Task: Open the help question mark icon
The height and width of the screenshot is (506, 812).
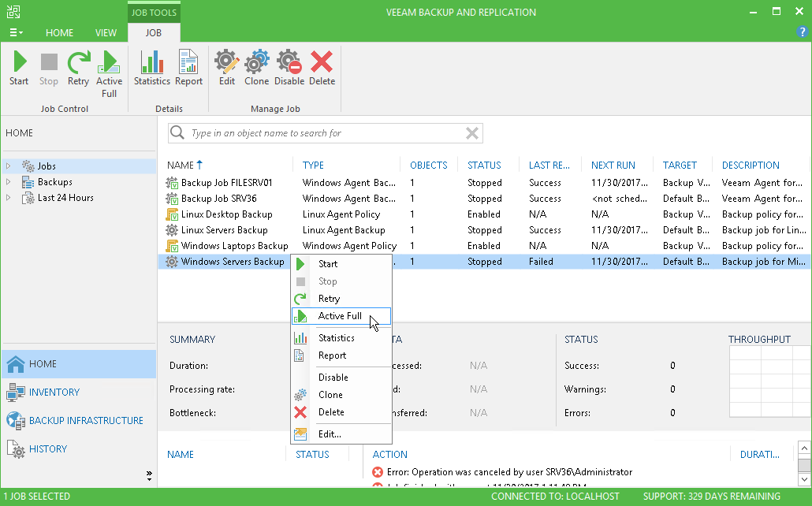Action: point(802,32)
